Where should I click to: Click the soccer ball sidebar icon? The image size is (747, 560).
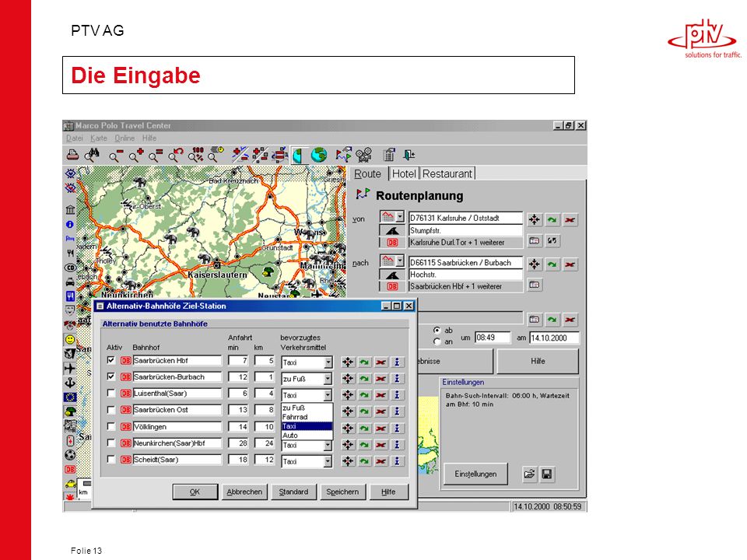click(70, 455)
